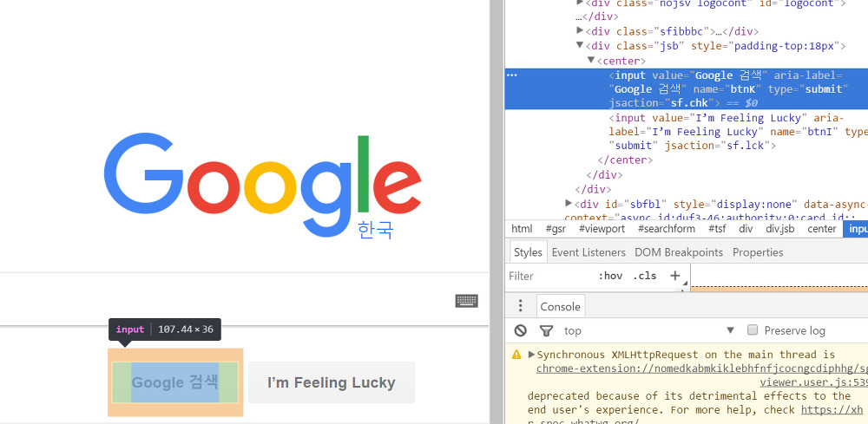Image resolution: width=868 pixels, height=424 pixels.
Task: Select #viewport in the breadcrumb bar
Action: coord(602,229)
